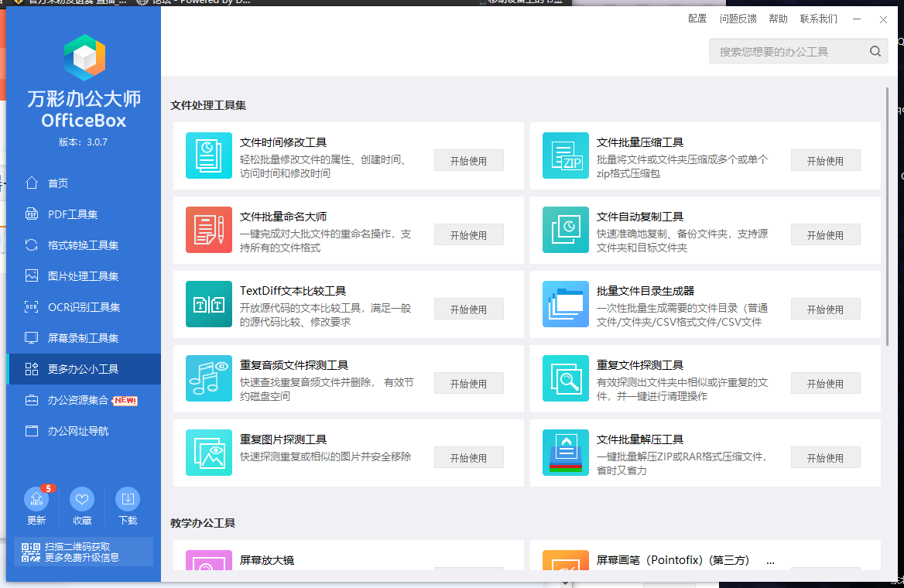Start TextDiff文本比较工具 with 开始使用

pyautogui.click(x=469, y=309)
